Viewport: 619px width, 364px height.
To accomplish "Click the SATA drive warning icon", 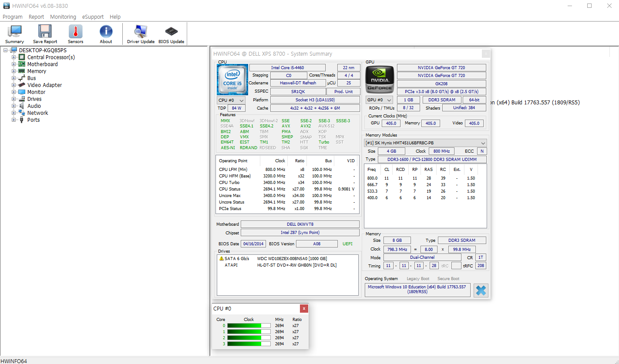I will pyautogui.click(x=221, y=259).
